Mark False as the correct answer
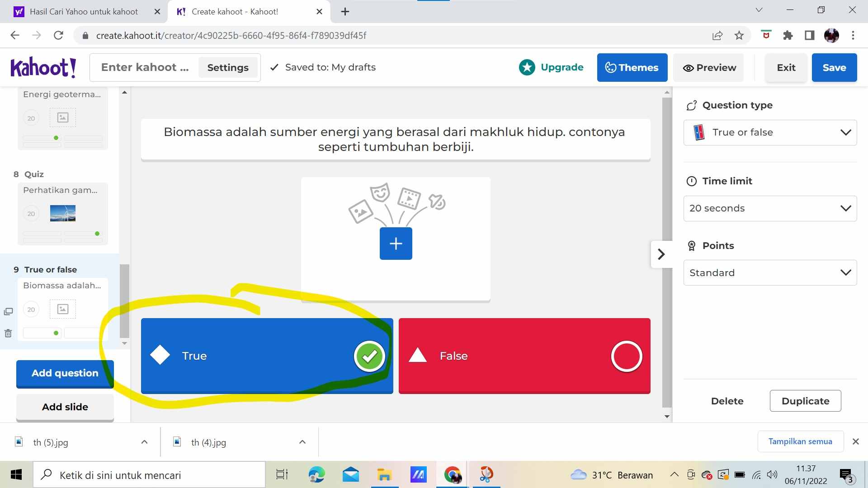868x488 pixels. pos(627,356)
